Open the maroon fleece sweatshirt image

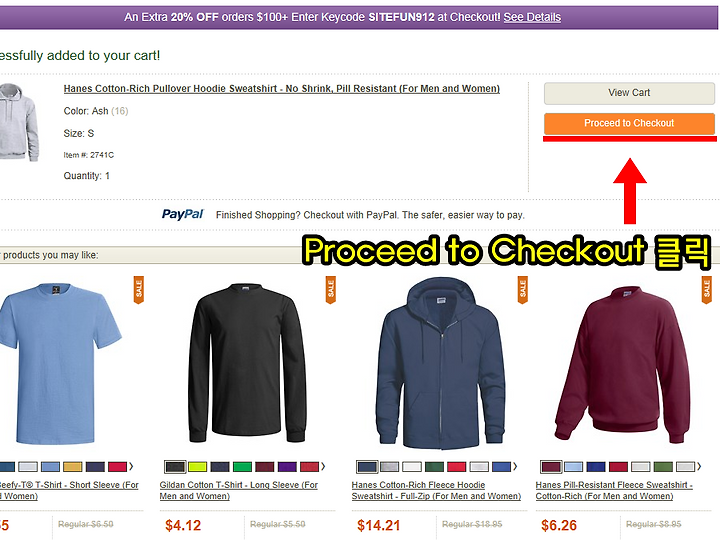pos(622,364)
